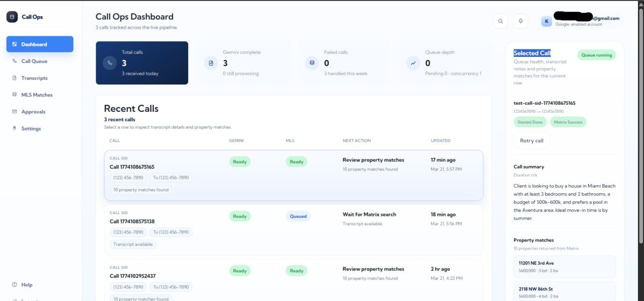The image size is (644, 301).
Task: Click the Call Queue phone icon
Action: tap(15, 61)
